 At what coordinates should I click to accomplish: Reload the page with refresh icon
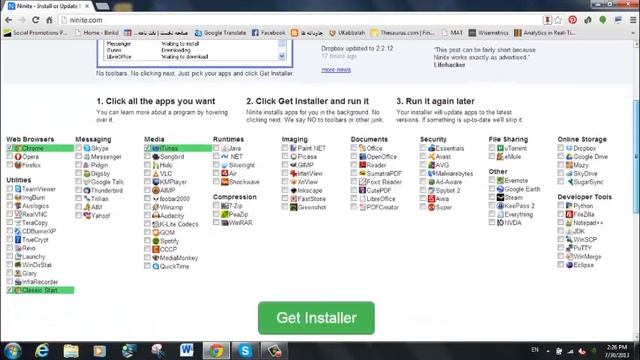tap(36, 20)
